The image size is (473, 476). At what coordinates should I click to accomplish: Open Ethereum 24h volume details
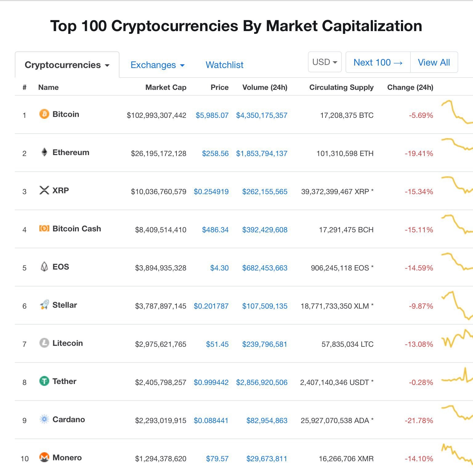(x=261, y=153)
